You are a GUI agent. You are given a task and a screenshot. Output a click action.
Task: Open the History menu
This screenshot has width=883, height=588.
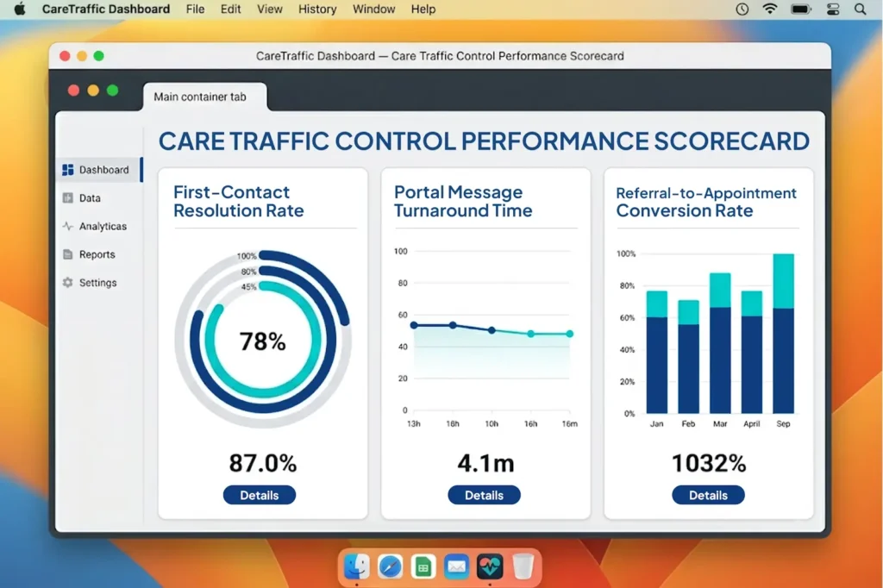pyautogui.click(x=317, y=9)
